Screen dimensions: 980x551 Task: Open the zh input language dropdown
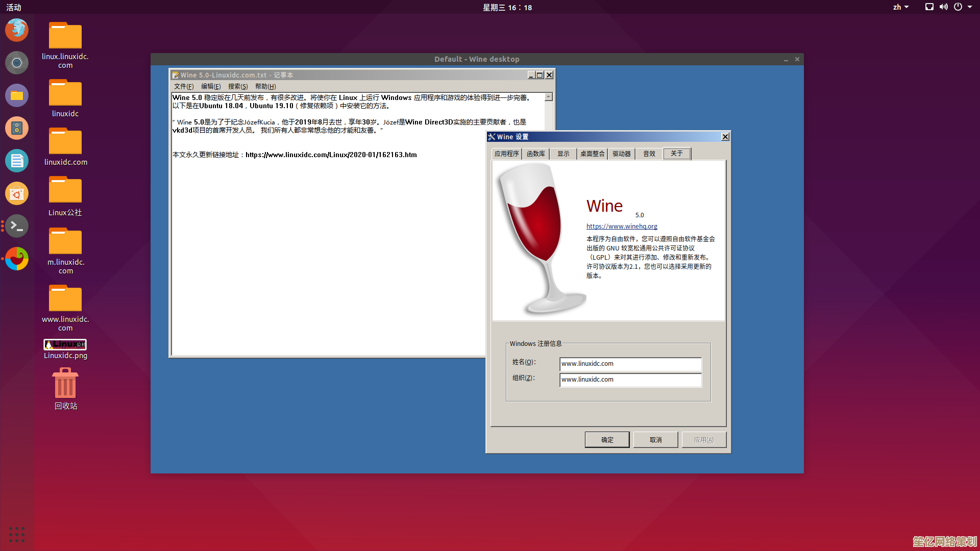901,7
